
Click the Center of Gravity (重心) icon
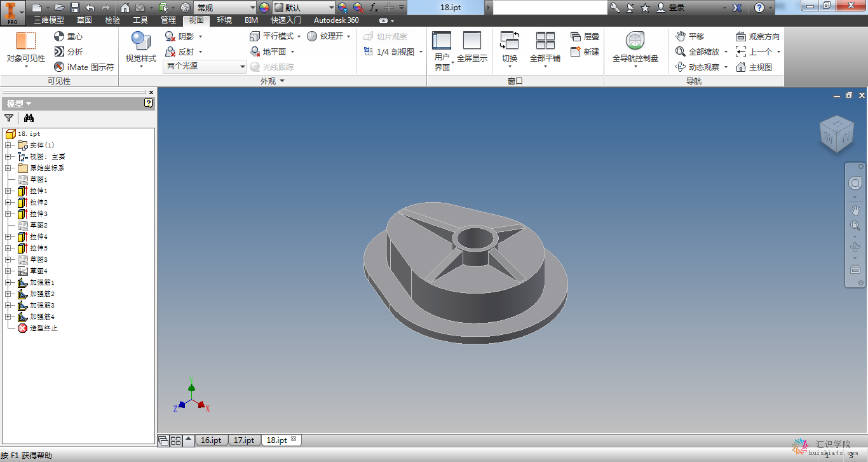click(59, 36)
